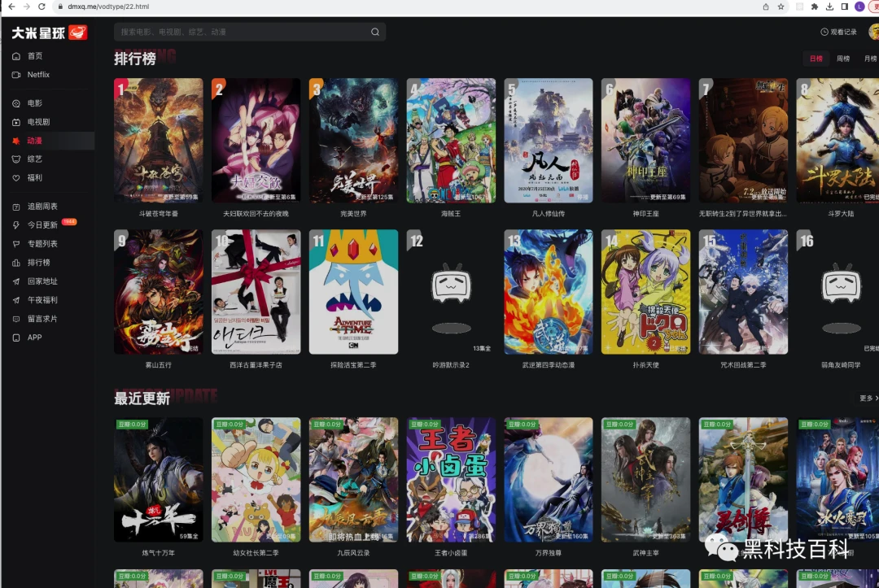
Task: Click the search magnifier icon
Action: pos(375,32)
